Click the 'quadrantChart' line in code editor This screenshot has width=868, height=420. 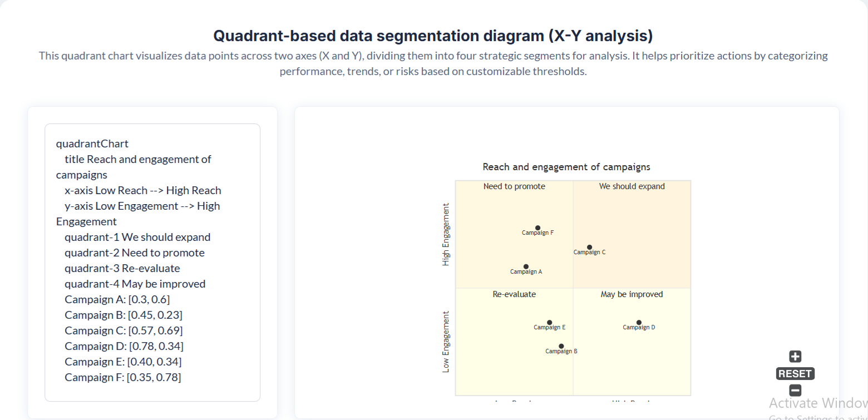[x=92, y=144]
